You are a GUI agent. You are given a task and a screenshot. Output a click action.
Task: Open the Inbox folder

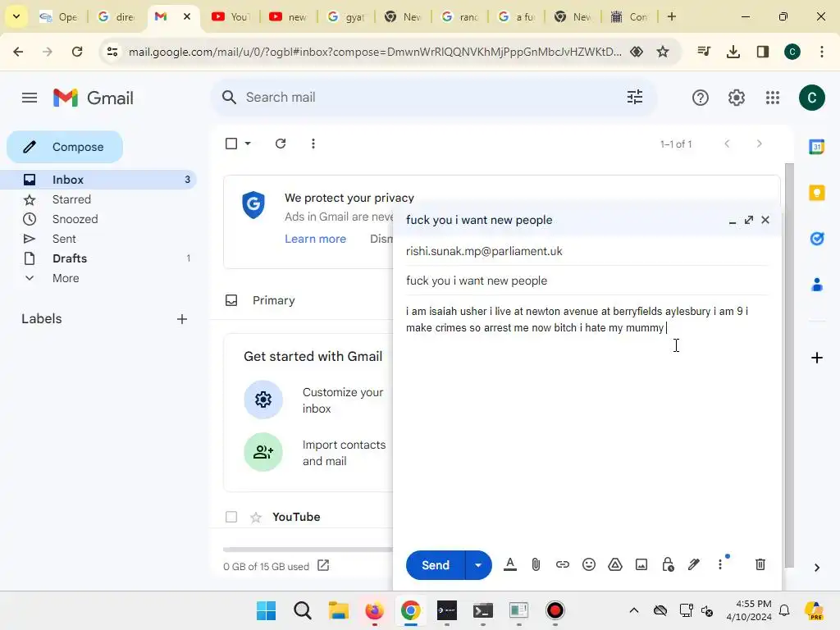click(98, 180)
